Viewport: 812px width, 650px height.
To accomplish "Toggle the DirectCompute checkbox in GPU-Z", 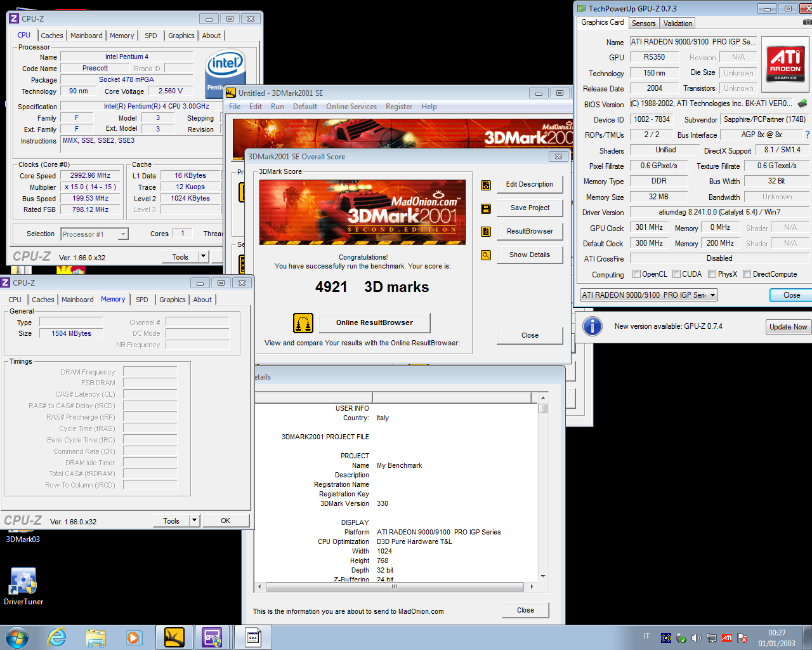I will point(747,274).
